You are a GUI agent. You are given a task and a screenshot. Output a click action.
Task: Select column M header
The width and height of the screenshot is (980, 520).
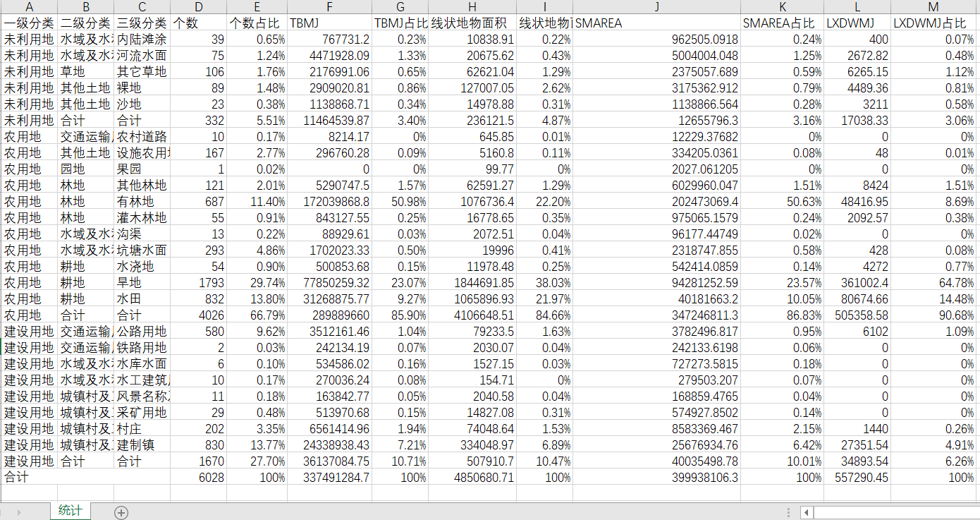click(933, 7)
